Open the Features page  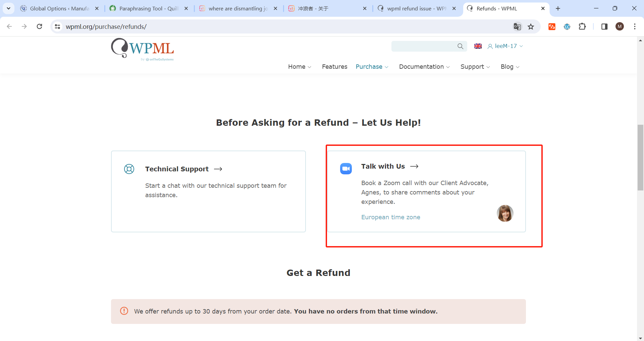(x=334, y=67)
